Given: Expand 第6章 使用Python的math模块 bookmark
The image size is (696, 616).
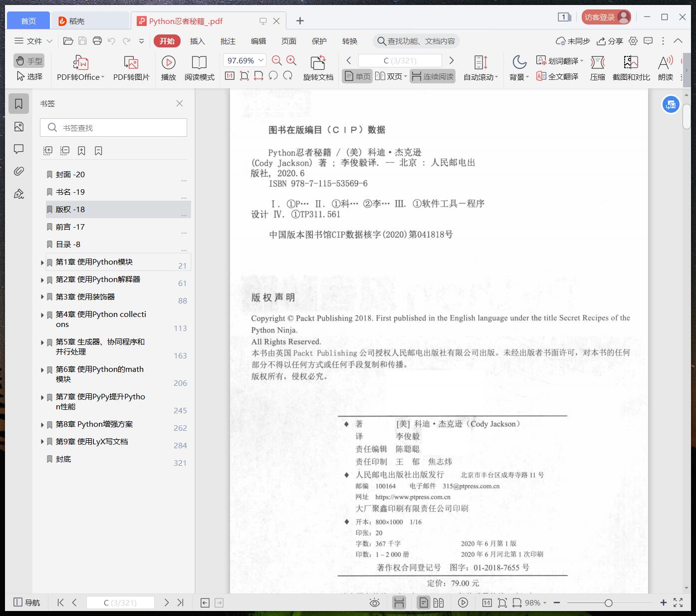Looking at the screenshot, I should [42, 370].
